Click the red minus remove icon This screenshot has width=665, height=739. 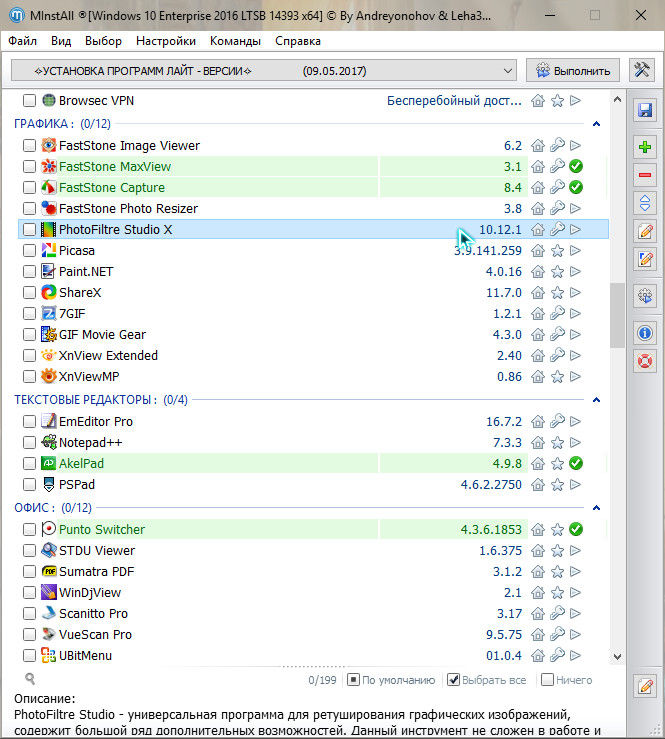coord(645,175)
